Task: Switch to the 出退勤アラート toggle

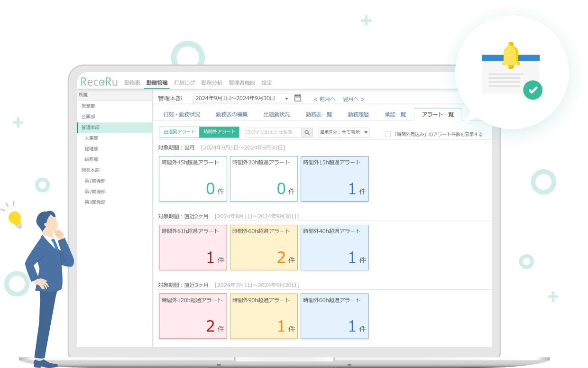Action: pyautogui.click(x=180, y=132)
